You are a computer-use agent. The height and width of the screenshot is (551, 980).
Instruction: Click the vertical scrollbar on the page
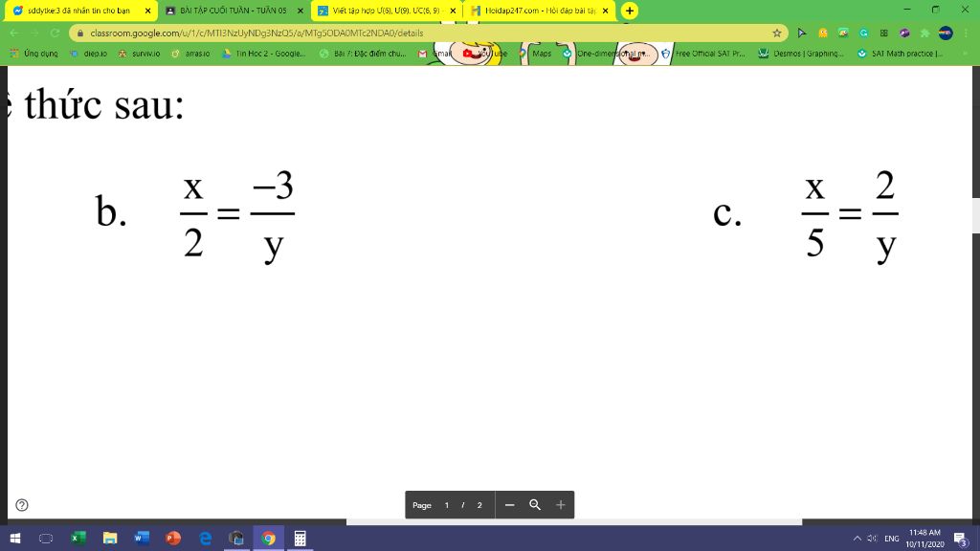[975, 215]
